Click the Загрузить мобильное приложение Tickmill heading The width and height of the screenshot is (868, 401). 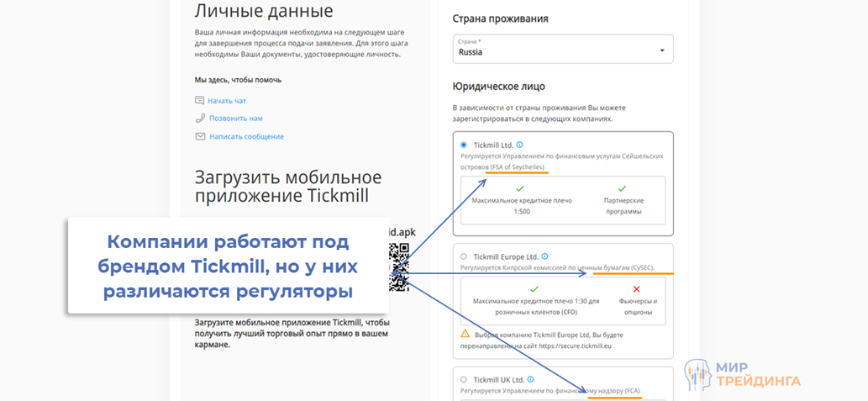click(x=288, y=187)
